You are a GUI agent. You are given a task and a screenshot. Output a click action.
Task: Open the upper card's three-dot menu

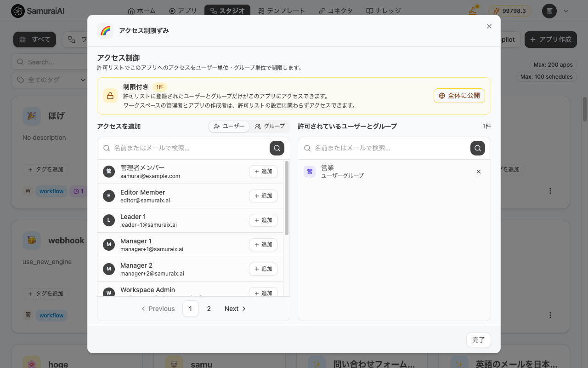[x=550, y=191]
